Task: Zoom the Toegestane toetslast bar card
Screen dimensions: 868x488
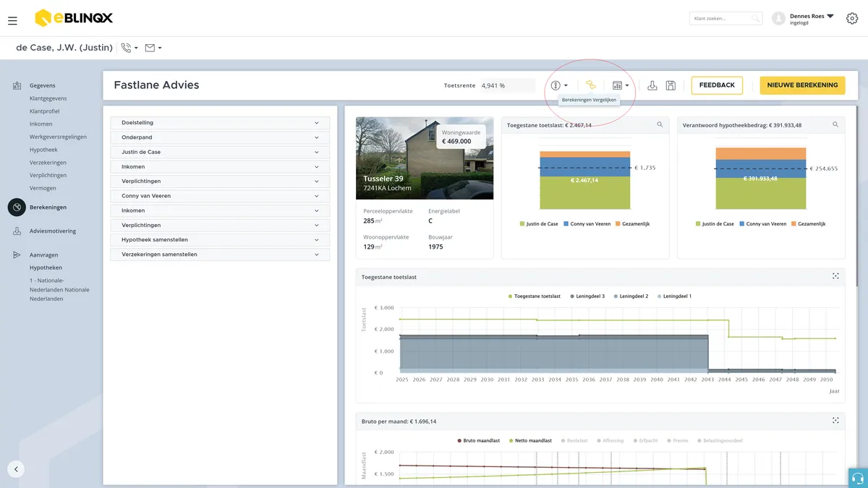Action: click(660, 125)
